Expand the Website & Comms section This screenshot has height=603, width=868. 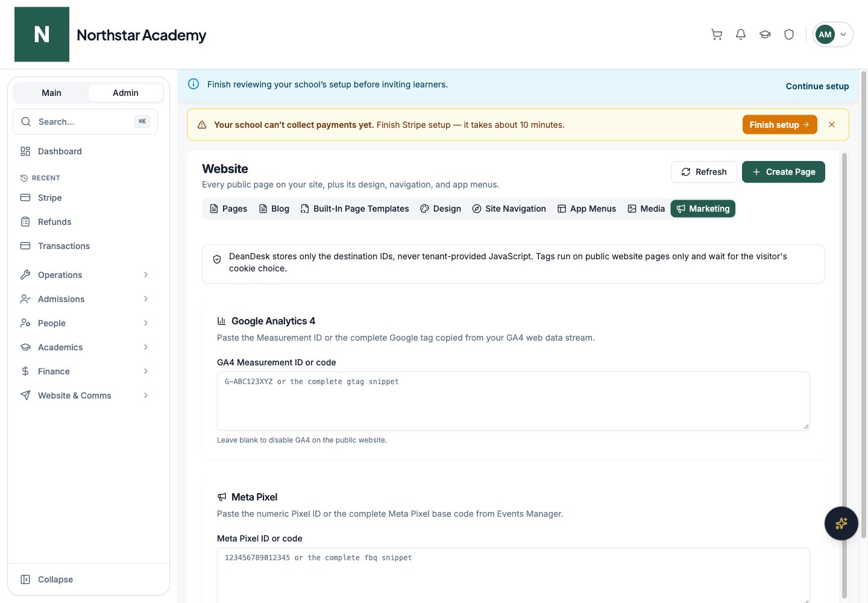(85, 396)
